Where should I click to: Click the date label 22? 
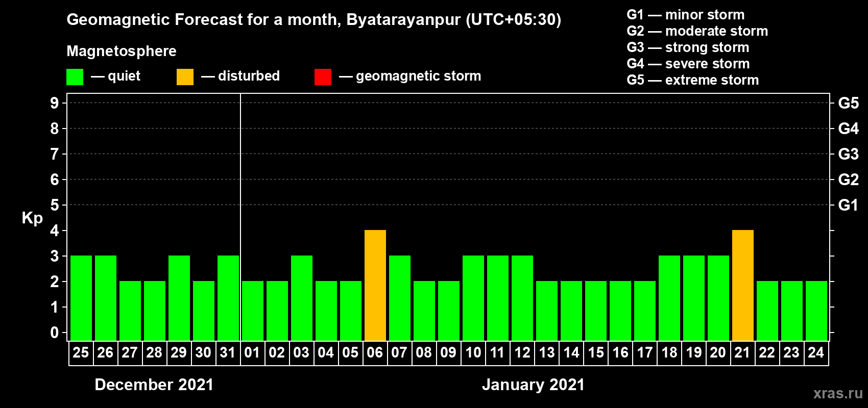pos(767,353)
